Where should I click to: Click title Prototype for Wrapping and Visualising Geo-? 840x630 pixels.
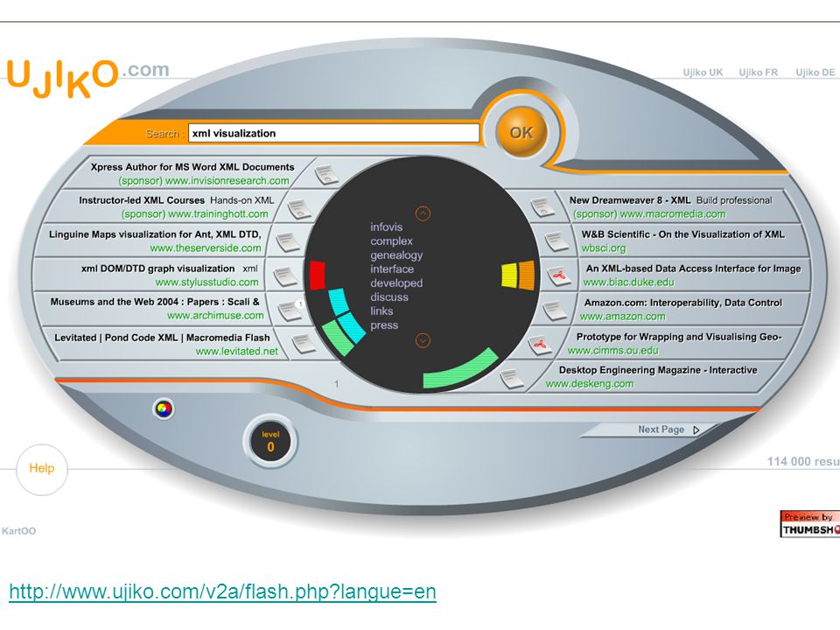tap(679, 337)
